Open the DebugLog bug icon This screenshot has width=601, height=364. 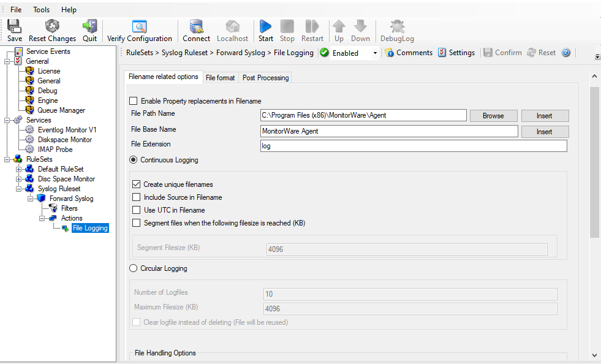click(397, 26)
